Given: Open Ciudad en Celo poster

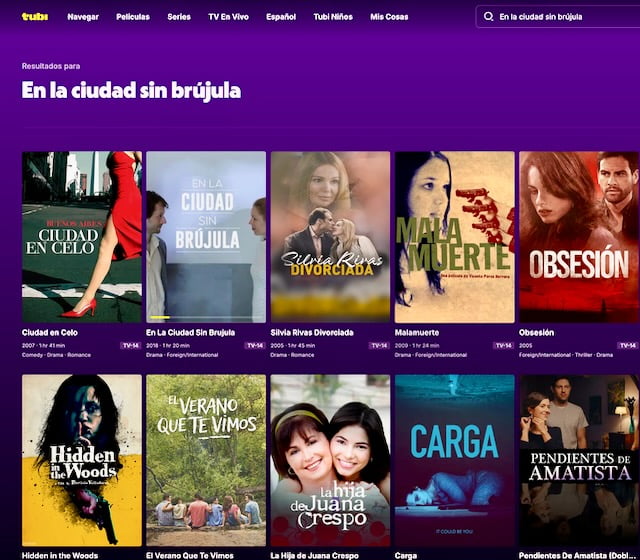Looking at the screenshot, I should (x=82, y=237).
